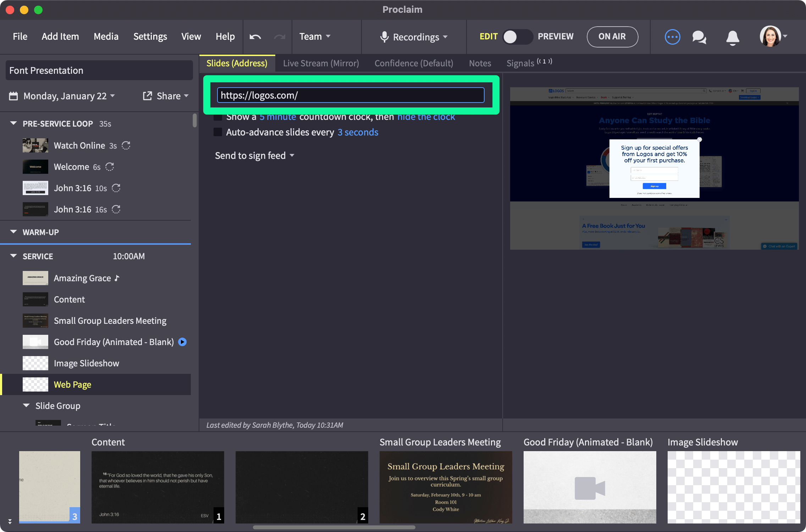Screen dimensions: 806x532
Task: Open the chat conversations icon
Action: (x=699, y=37)
